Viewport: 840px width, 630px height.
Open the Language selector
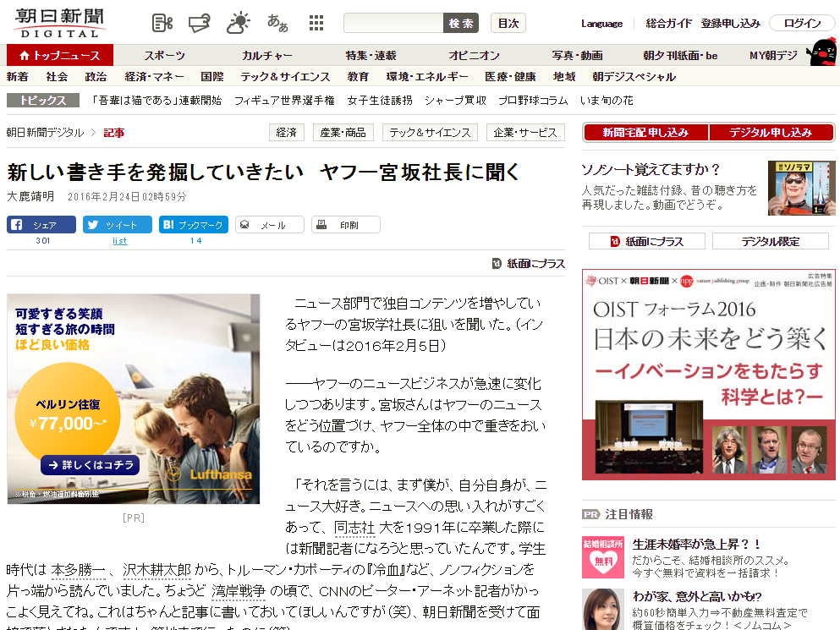[601, 24]
